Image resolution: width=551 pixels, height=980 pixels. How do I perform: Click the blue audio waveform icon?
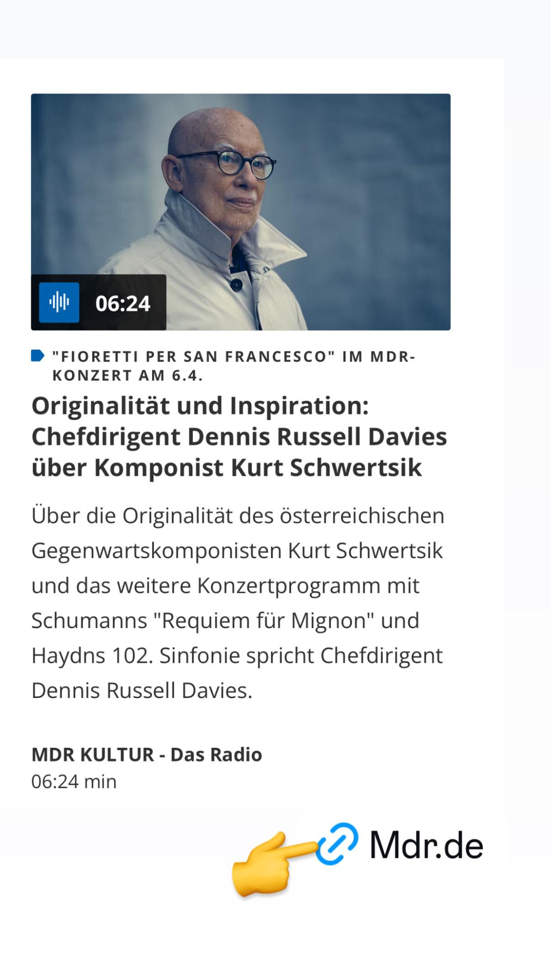pyautogui.click(x=59, y=303)
